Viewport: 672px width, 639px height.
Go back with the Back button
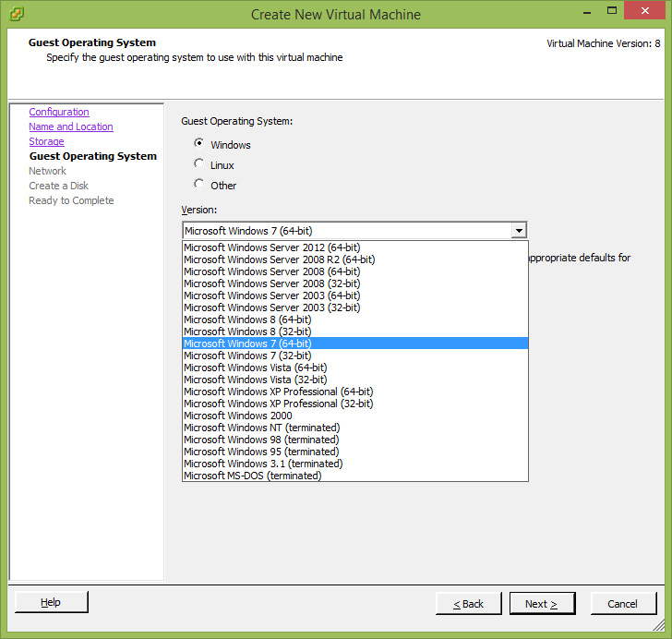pos(468,604)
